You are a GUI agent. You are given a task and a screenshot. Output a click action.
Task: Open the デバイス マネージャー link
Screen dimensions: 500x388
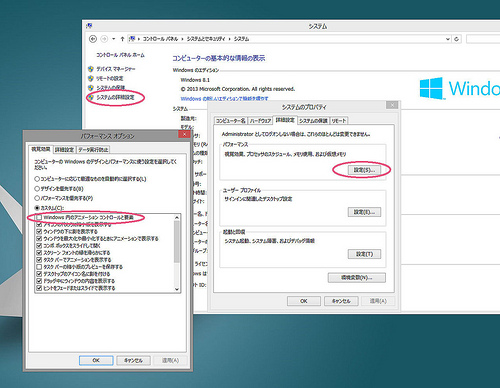coord(116,69)
